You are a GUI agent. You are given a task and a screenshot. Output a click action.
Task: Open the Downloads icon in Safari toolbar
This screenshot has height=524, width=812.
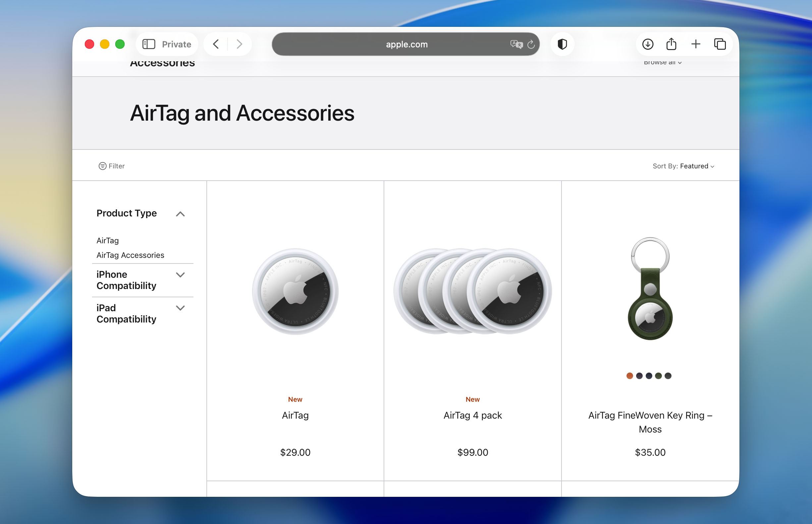pyautogui.click(x=647, y=44)
